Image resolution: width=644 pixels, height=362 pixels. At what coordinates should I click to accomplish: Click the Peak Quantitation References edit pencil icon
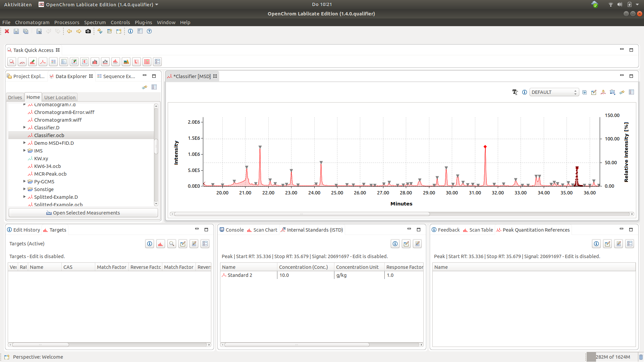coord(607,244)
